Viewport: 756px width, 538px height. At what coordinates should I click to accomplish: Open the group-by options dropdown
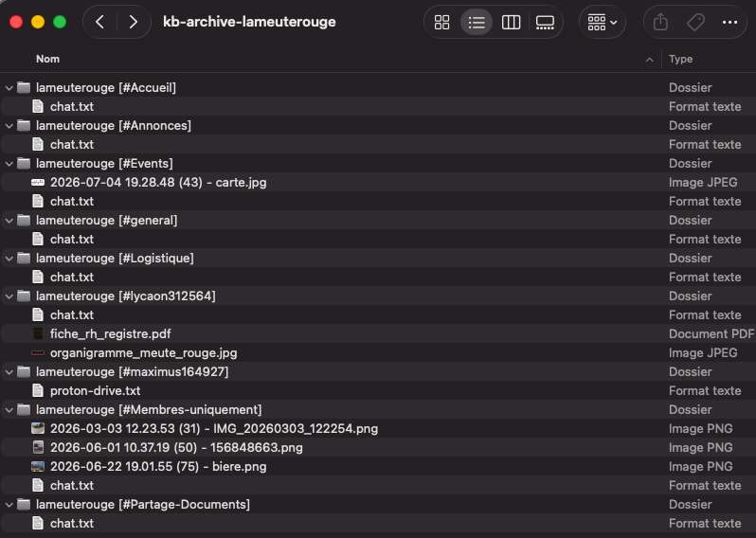[x=603, y=22]
